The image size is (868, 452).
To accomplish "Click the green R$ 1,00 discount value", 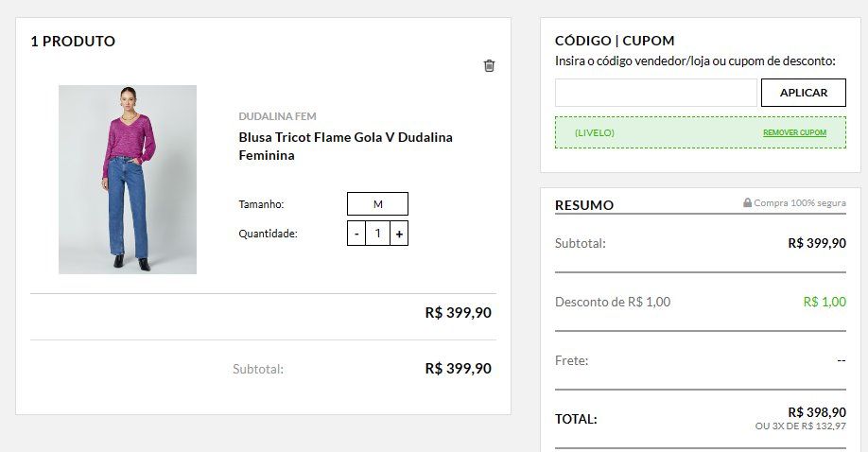I will [x=825, y=302].
